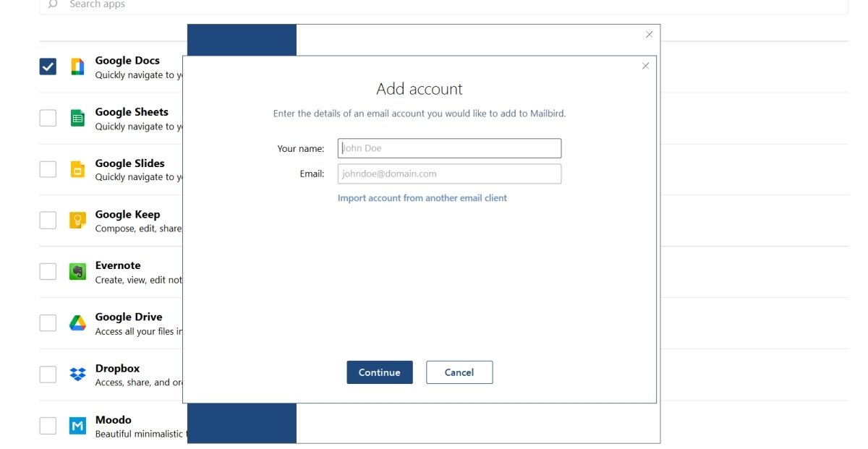Screen dimensions: 868x449
Task: Click the Google Slides app icon
Action: 77,168
